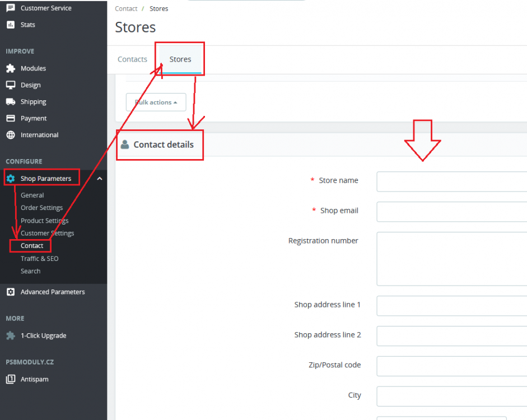Viewport: 527px width, 420px height.
Task: Click the CONFIGURE section heading
Action: [x=24, y=162]
